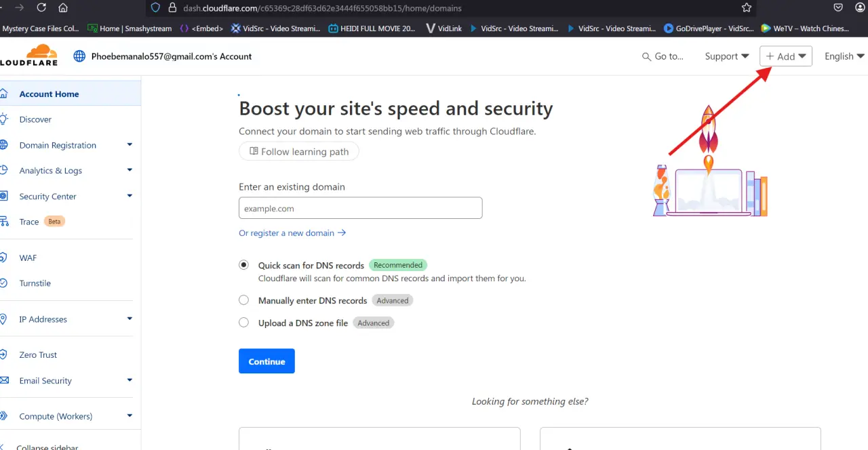Click Or register a new domain link
The width and height of the screenshot is (868, 450).
[x=292, y=232]
